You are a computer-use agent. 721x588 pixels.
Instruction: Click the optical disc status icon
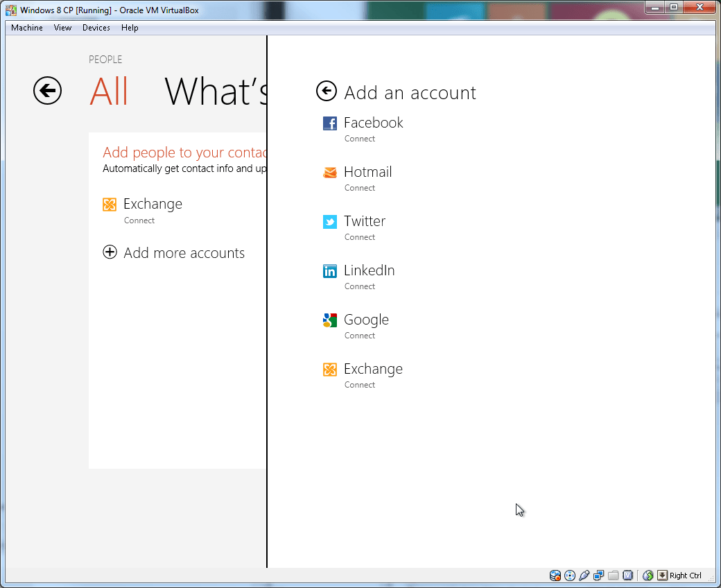pos(570,575)
